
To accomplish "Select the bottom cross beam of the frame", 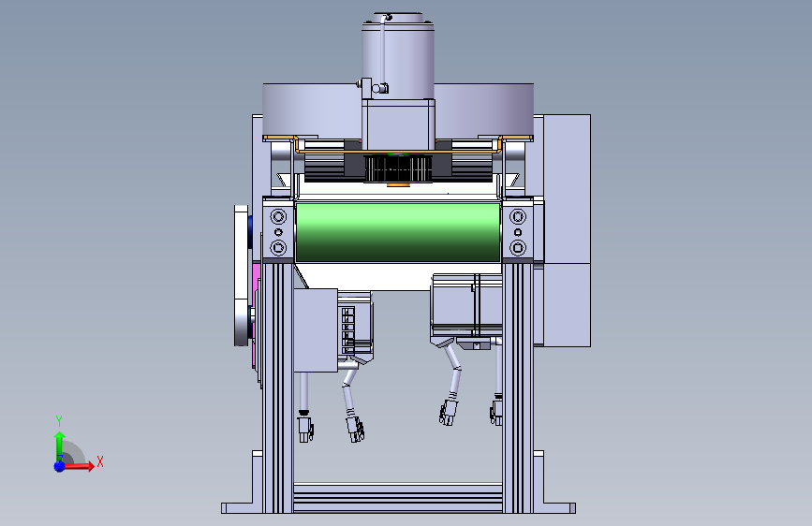I will click(x=398, y=498).
